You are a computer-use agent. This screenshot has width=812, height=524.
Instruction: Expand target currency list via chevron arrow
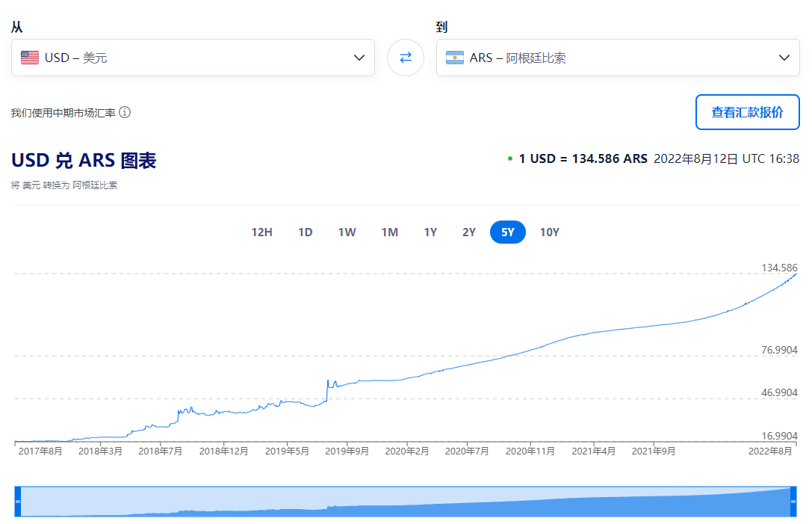pyautogui.click(x=784, y=58)
